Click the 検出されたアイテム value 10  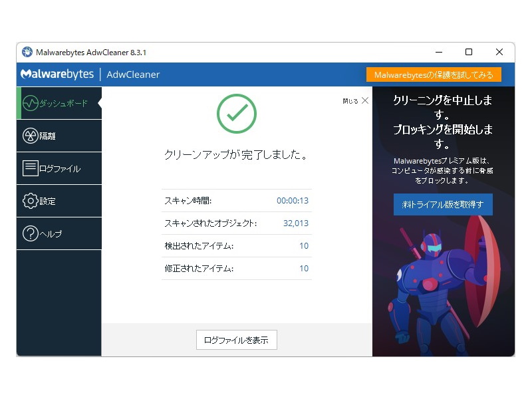coord(304,245)
